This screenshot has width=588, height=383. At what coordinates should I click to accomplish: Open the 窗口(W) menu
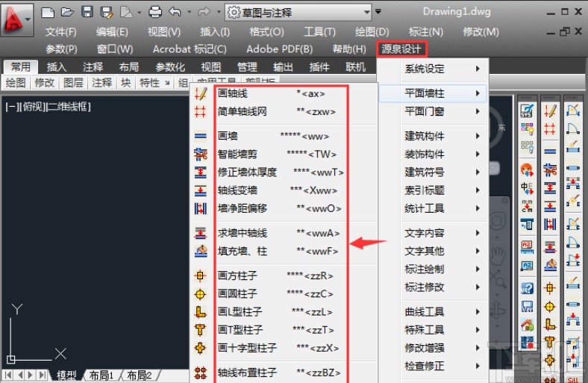click(115, 49)
